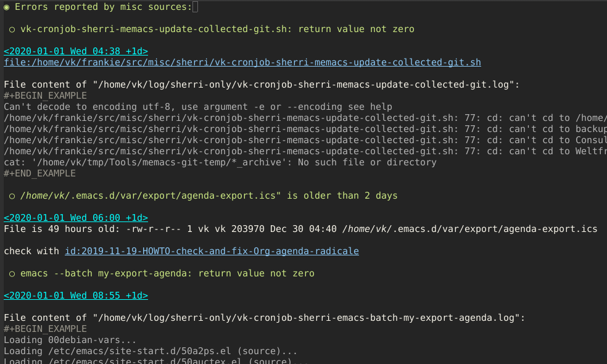Open the file link to vk-cronjob-sherri script
The width and height of the screenshot is (607, 364).
pyautogui.click(x=241, y=62)
